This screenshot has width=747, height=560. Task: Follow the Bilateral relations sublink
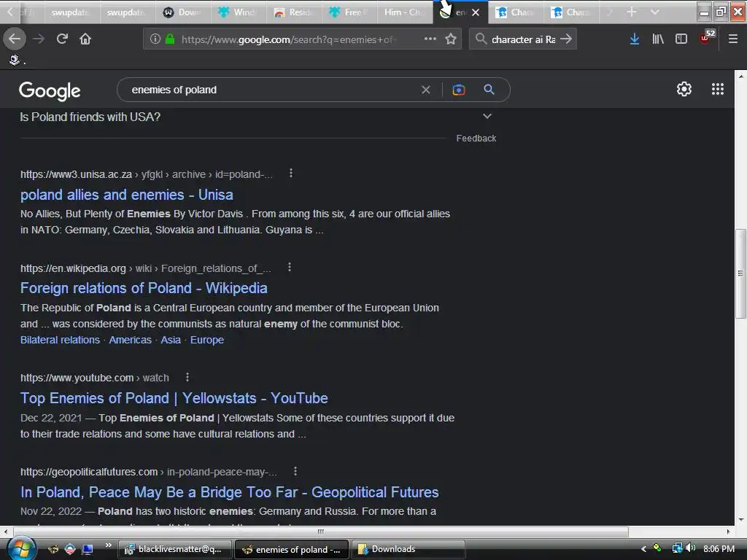tap(60, 340)
